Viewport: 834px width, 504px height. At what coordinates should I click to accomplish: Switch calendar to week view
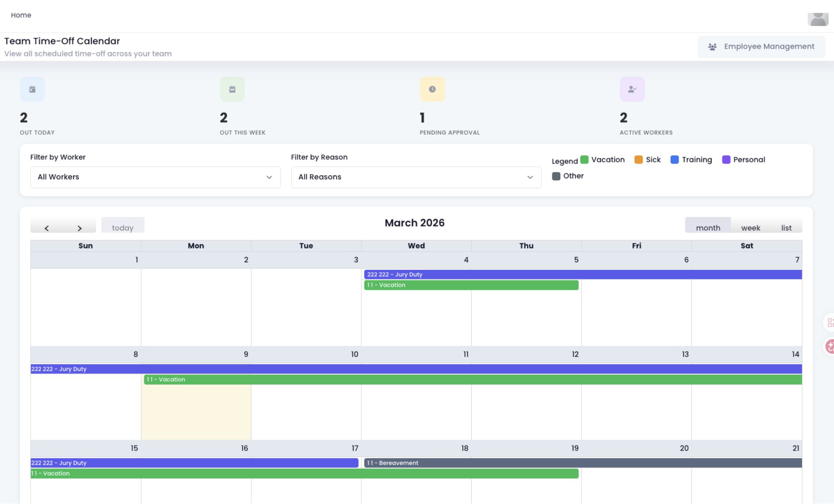pos(750,227)
